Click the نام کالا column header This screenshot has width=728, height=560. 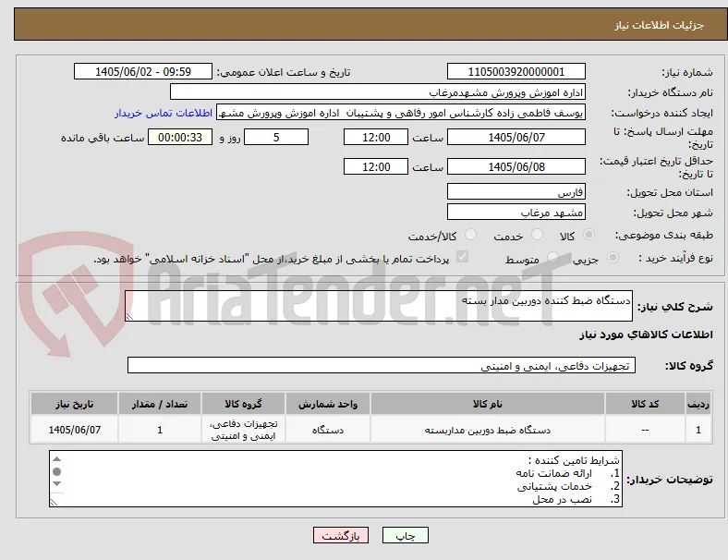[x=488, y=404]
